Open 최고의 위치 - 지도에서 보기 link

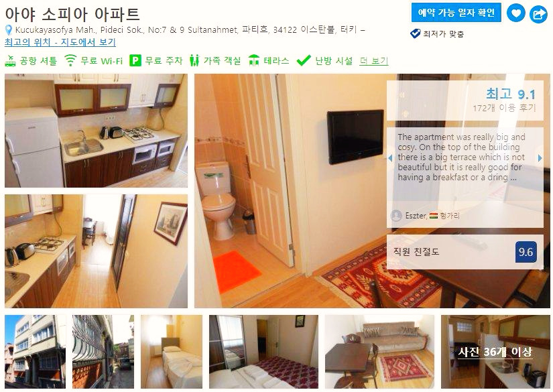click(x=60, y=42)
